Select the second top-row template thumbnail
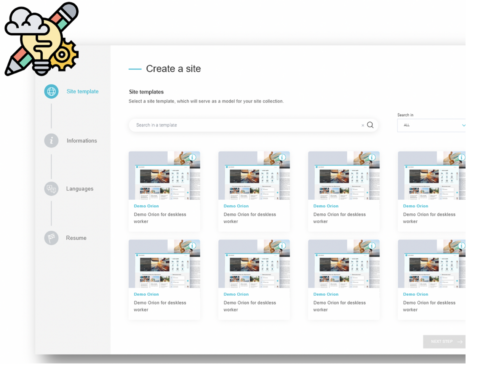 pos(254,175)
